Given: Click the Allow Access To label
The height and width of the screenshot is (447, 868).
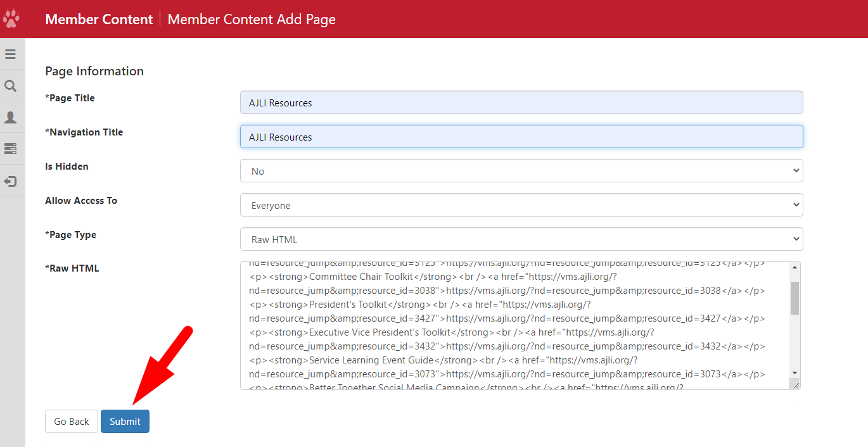Looking at the screenshot, I should coord(81,201).
